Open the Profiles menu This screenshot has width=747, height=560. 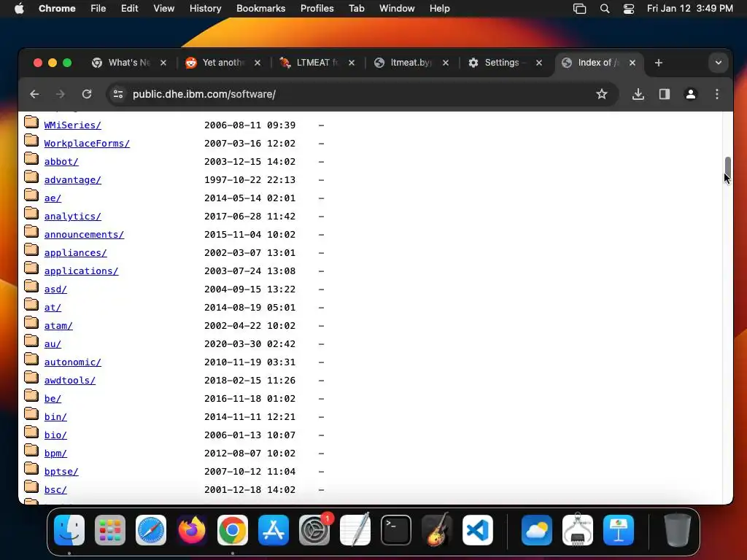point(317,9)
